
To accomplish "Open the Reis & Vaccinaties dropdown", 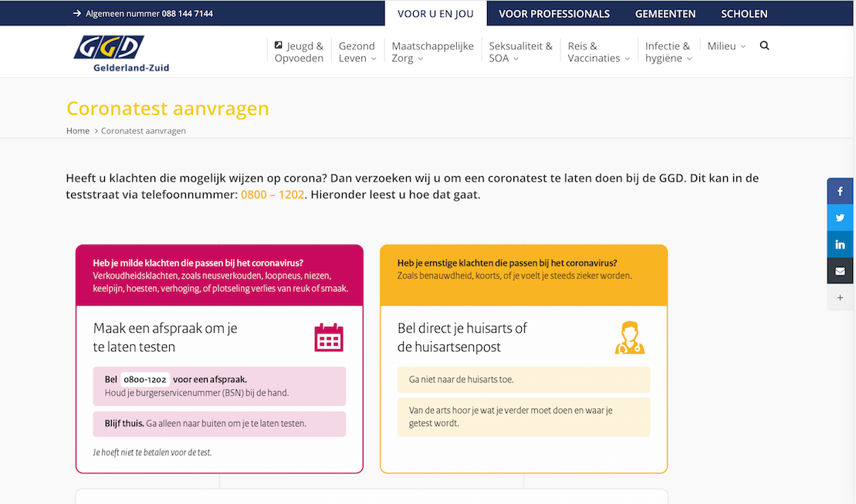I will point(598,52).
